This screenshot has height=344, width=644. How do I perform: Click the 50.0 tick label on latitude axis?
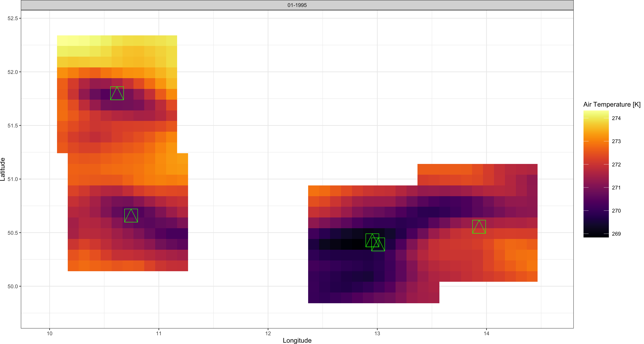[x=13, y=286]
